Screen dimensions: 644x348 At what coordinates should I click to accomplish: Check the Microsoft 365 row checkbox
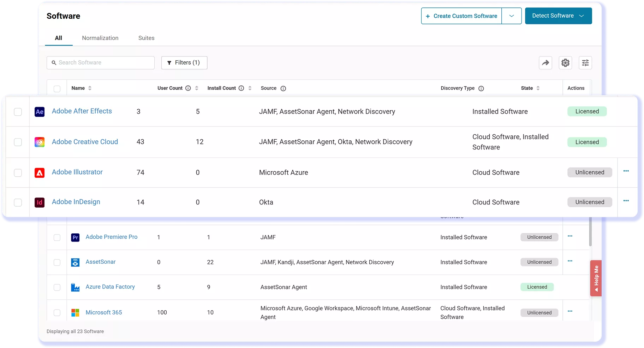point(57,313)
